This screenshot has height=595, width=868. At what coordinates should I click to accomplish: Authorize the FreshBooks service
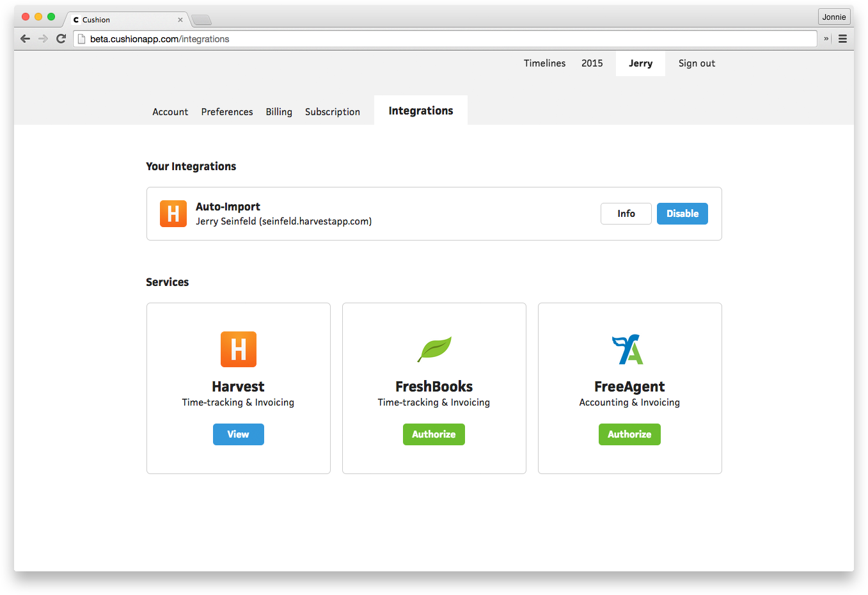coord(434,434)
